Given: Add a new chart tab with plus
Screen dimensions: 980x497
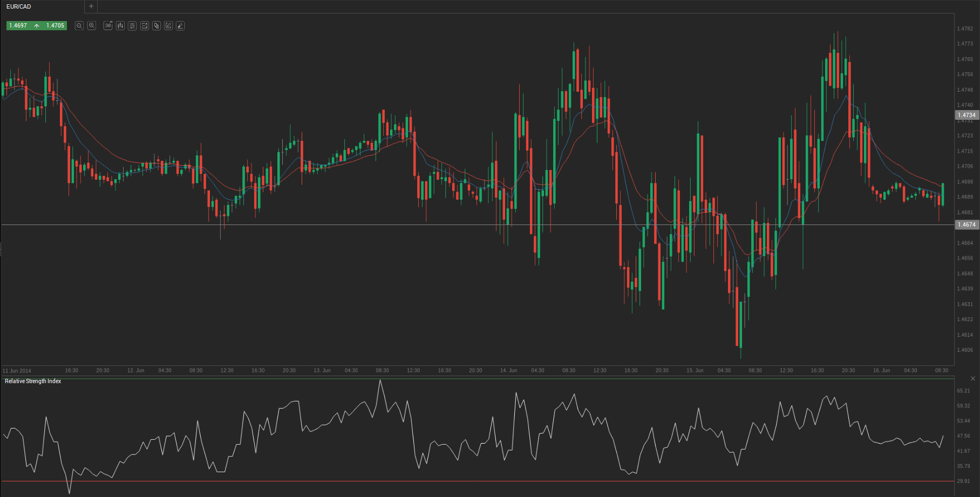Looking at the screenshot, I should point(91,6).
